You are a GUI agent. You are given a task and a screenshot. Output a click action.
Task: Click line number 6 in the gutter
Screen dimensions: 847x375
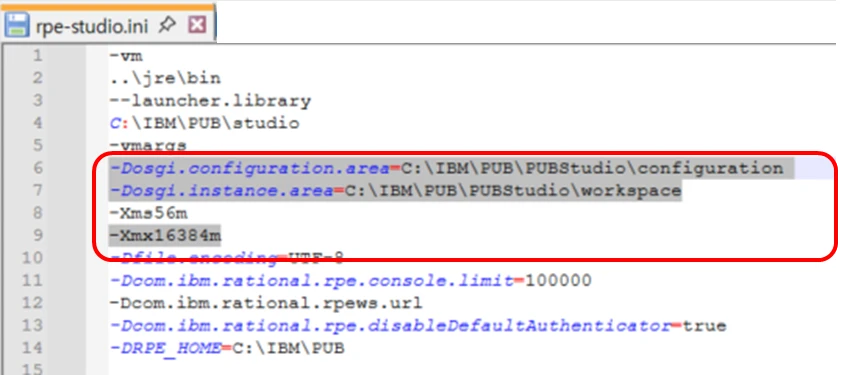[37, 168]
